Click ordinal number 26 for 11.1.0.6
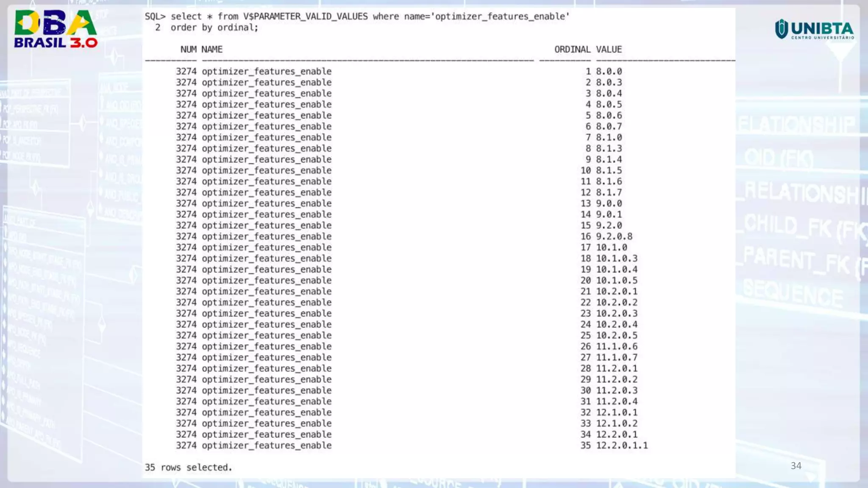868x488 pixels. [585, 346]
